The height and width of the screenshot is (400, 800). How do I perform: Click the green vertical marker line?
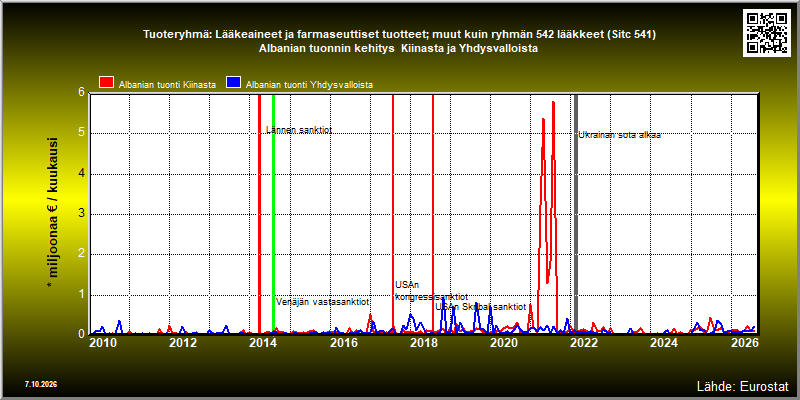pos(273,214)
